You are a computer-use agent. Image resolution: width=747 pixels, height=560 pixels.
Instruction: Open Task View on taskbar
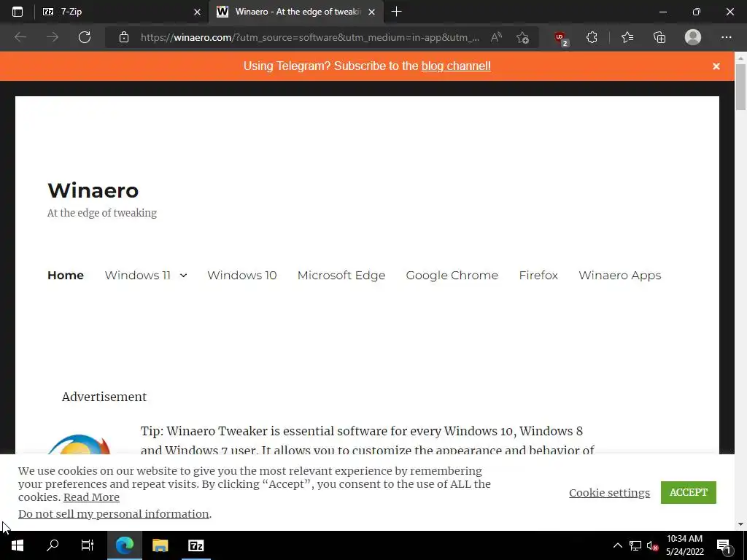[88, 545]
